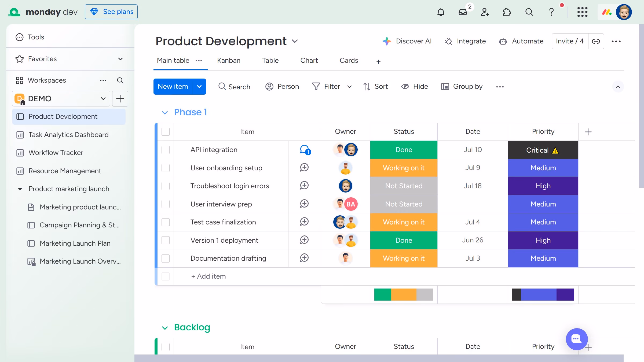The width and height of the screenshot is (644, 362).
Task: Switch to the Chart view tab
Action: tap(309, 61)
